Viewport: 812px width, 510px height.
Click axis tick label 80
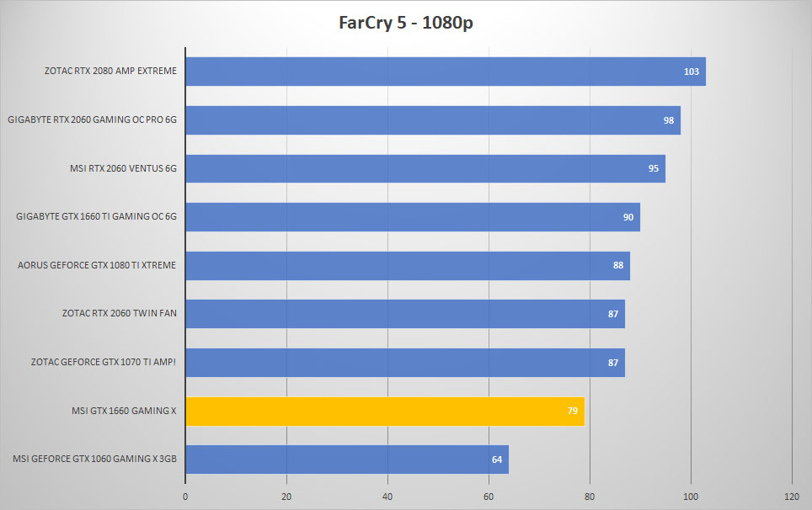pyautogui.click(x=590, y=497)
